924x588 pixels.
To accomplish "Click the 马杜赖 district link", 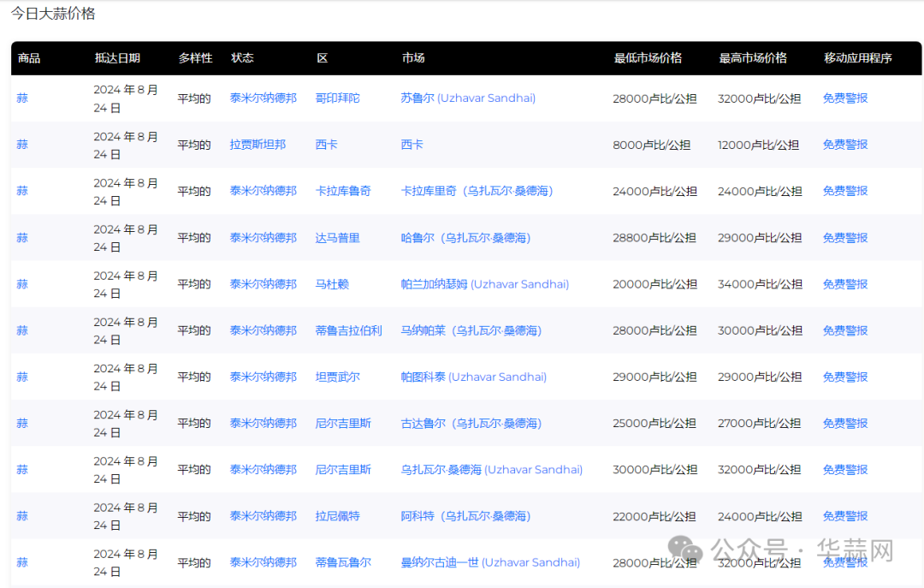I will (x=332, y=284).
